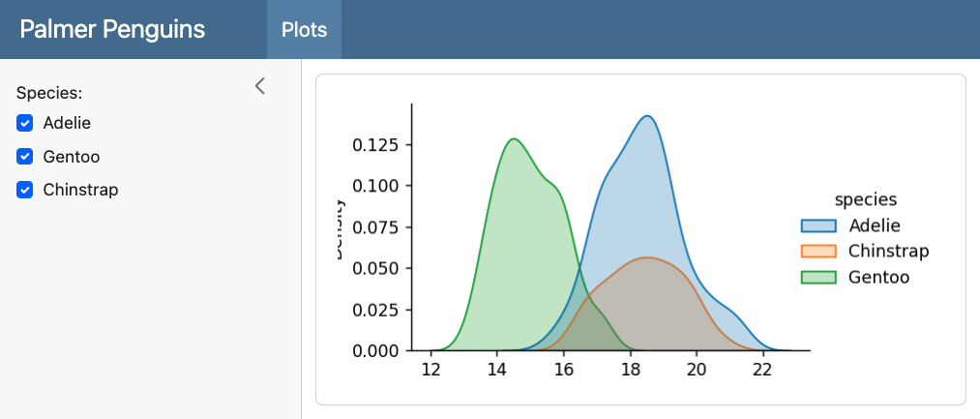Click the peak of the green density curve
The height and width of the screenshot is (419, 980).
pos(513,139)
